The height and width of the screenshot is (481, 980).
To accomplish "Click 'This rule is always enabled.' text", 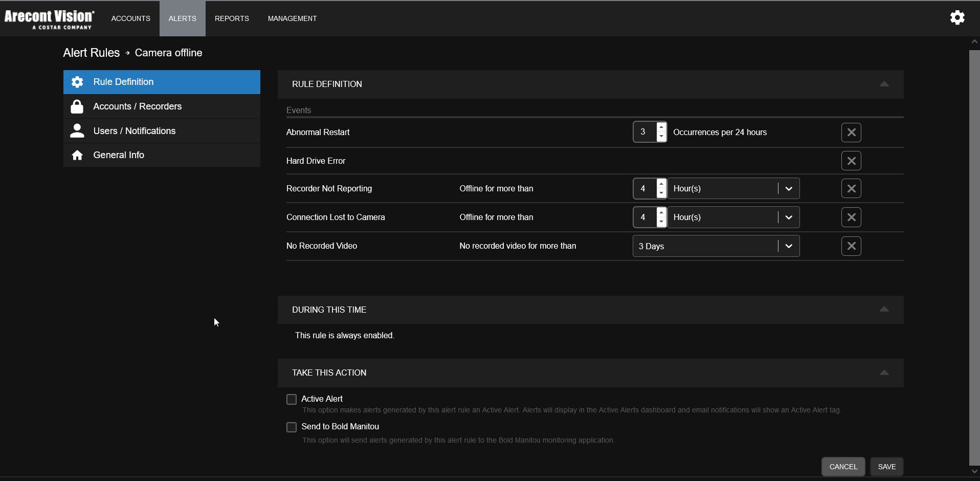I will [x=345, y=336].
